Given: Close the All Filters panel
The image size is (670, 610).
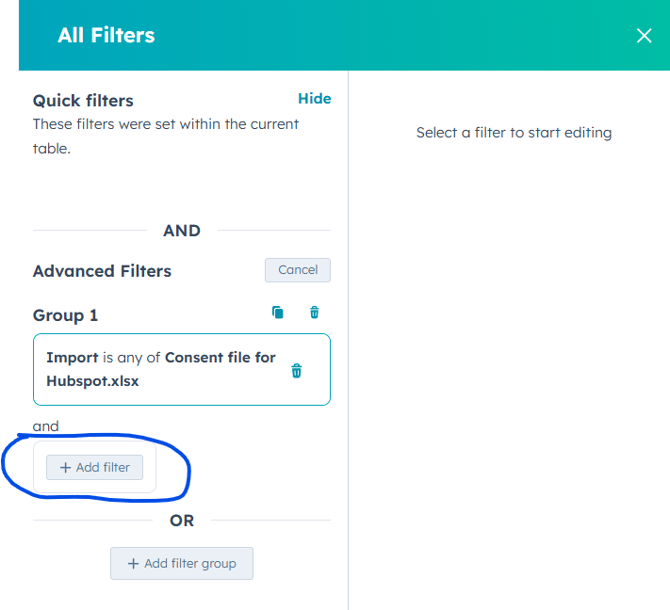Looking at the screenshot, I should (x=644, y=36).
